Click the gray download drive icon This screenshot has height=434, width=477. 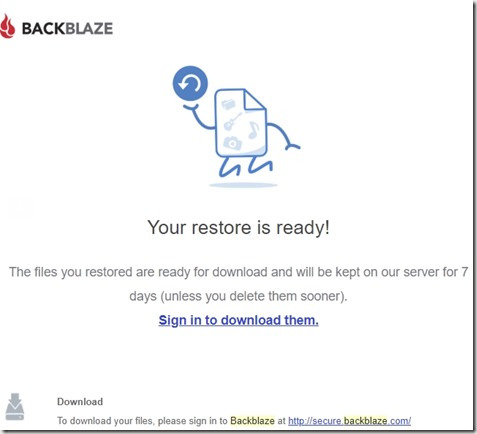click(15, 407)
